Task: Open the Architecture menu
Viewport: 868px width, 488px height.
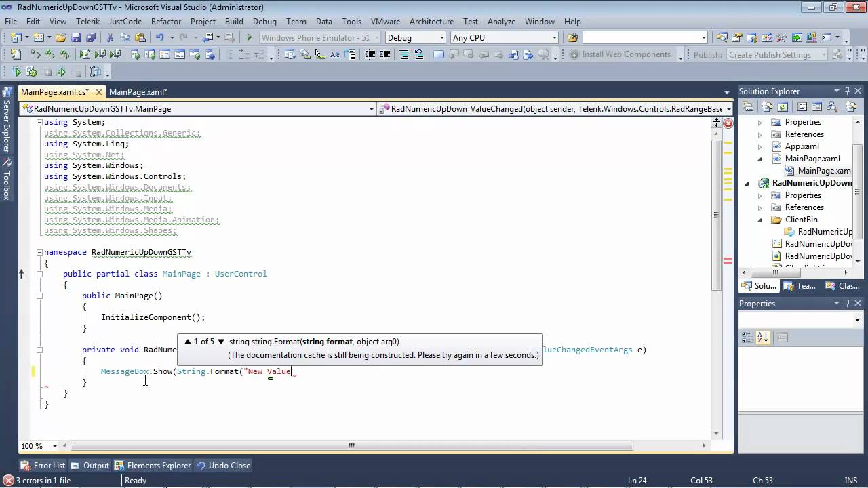Action: [431, 22]
